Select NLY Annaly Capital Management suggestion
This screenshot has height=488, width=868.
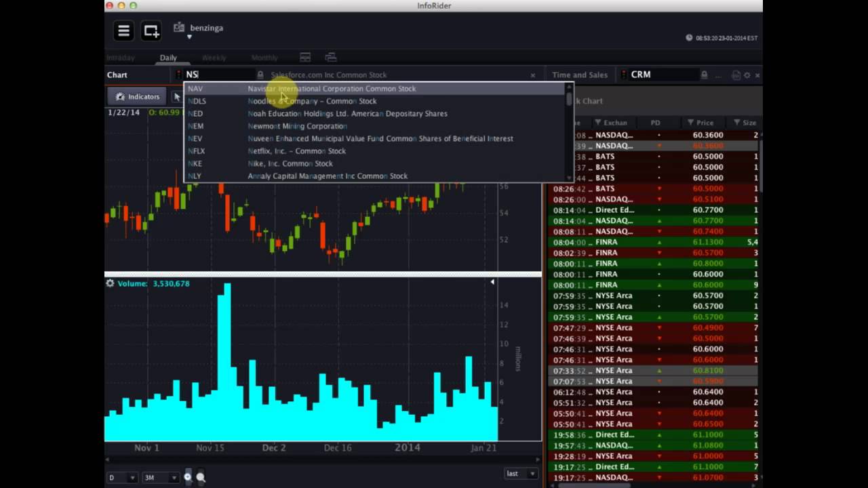point(375,176)
